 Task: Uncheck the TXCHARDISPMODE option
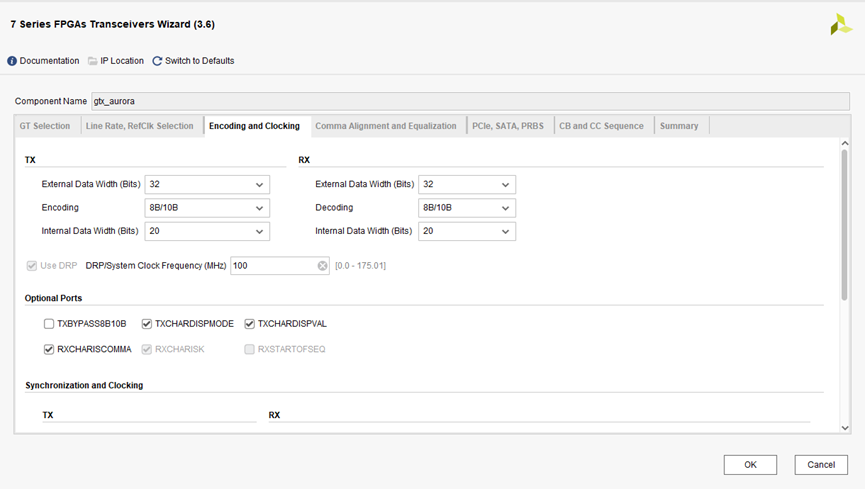coord(147,324)
